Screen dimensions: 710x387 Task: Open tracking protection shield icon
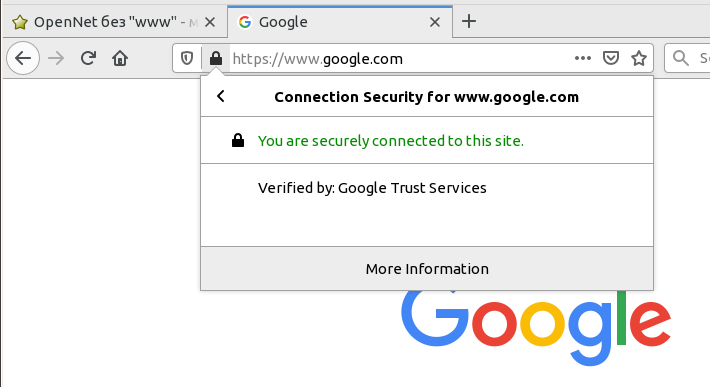pos(187,58)
